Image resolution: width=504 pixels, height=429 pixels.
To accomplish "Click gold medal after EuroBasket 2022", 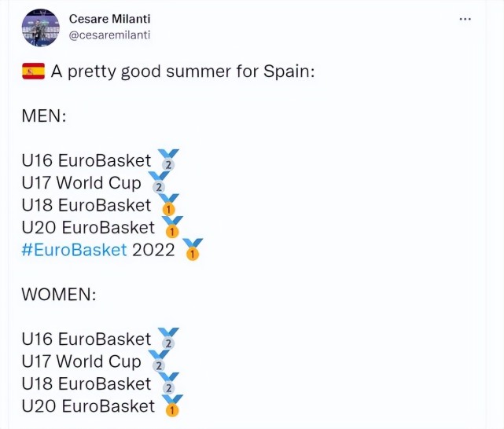I will (x=192, y=250).
